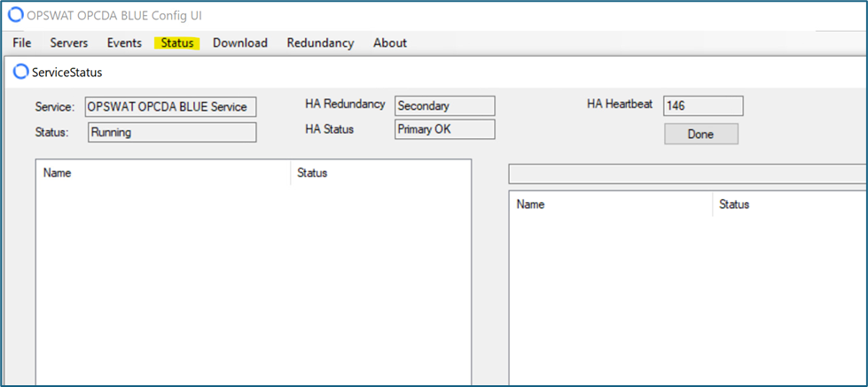The height and width of the screenshot is (387, 868).
Task: Open the Download menu
Action: pyautogui.click(x=240, y=43)
